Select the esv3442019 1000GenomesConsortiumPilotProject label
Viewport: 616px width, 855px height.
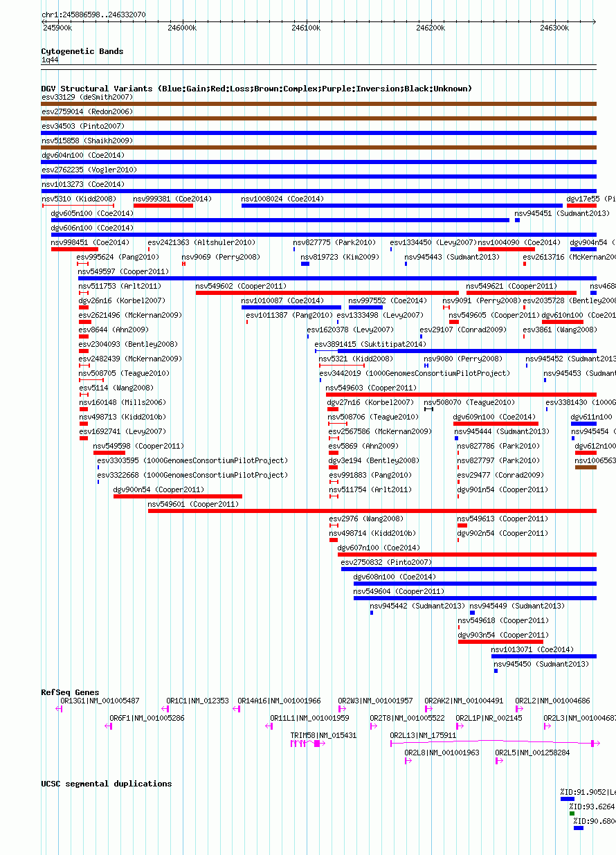pos(415,373)
